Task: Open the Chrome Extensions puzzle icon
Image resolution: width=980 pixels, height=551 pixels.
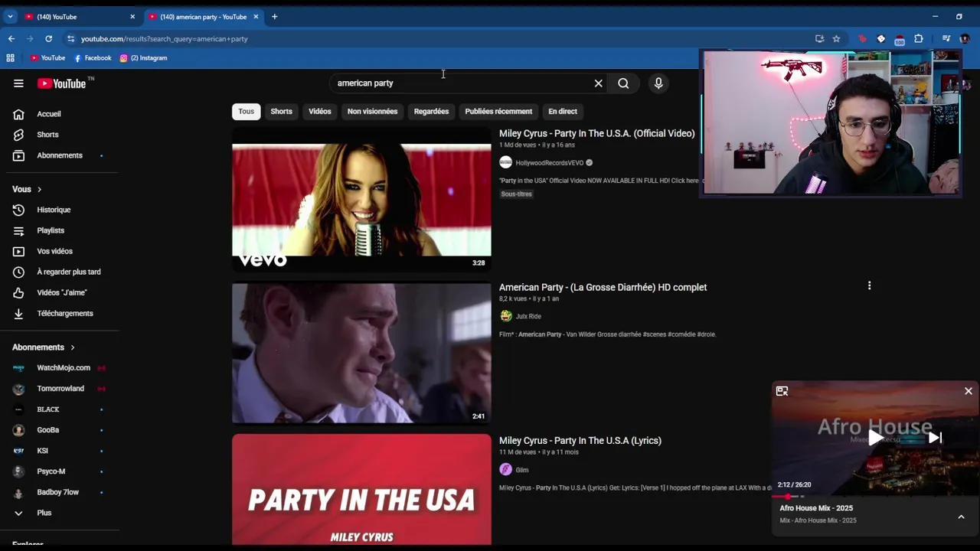Action: pyautogui.click(x=919, y=38)
